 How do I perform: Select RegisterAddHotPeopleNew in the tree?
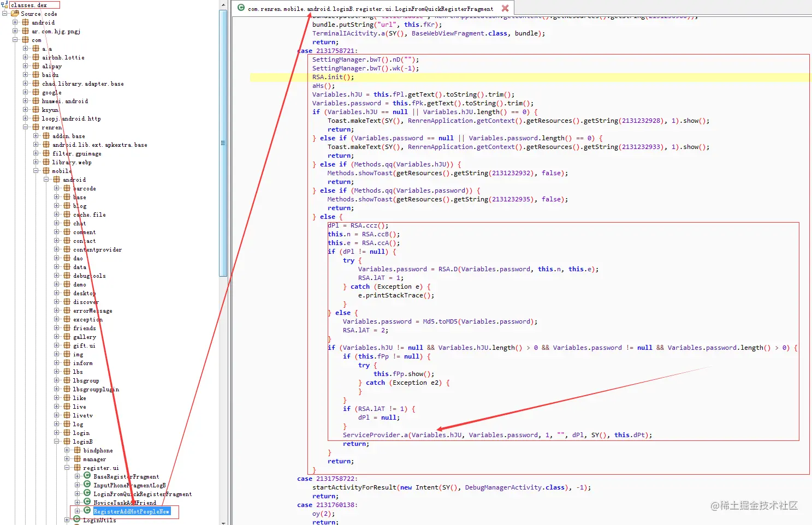(x=132, y=511)
